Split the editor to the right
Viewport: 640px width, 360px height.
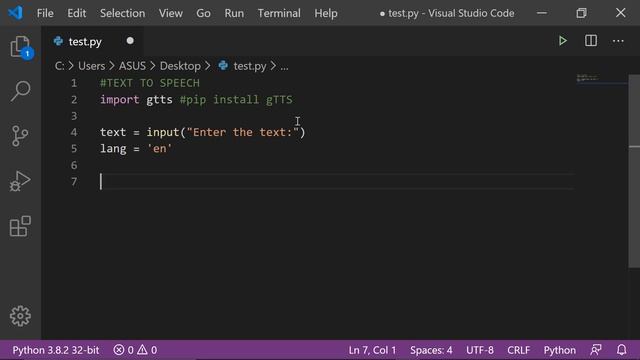click(591, 41)
